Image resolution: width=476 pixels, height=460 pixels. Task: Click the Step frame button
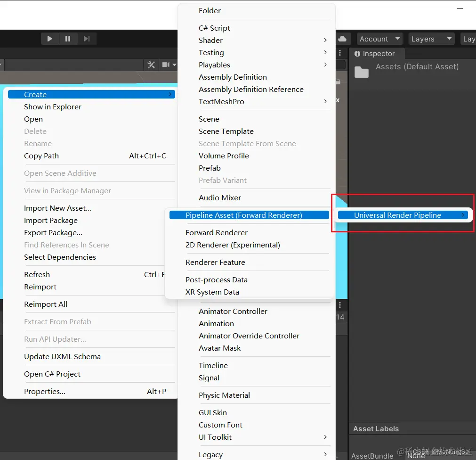point(87,39)
